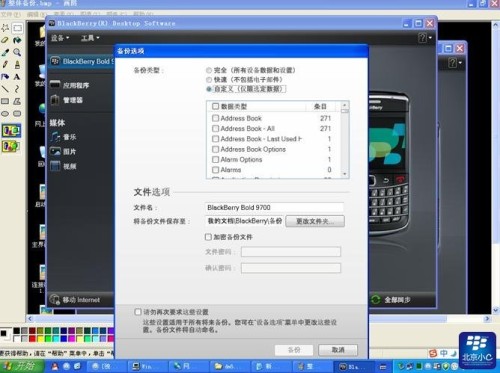Screen dimensions: 500x373
Task: Open the tools dropdown menu
Action: click(90, 38)
